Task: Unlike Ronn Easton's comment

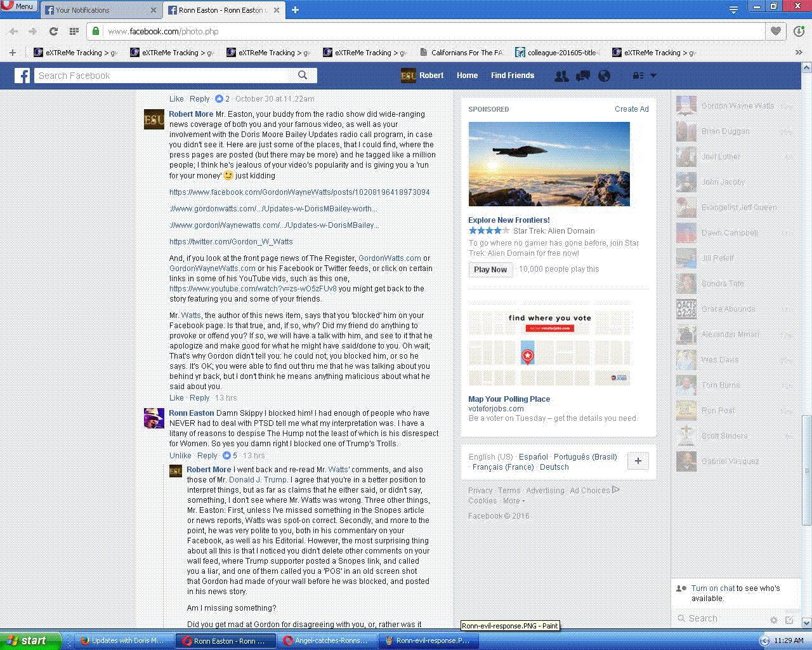Action: (x=180, y=456)
